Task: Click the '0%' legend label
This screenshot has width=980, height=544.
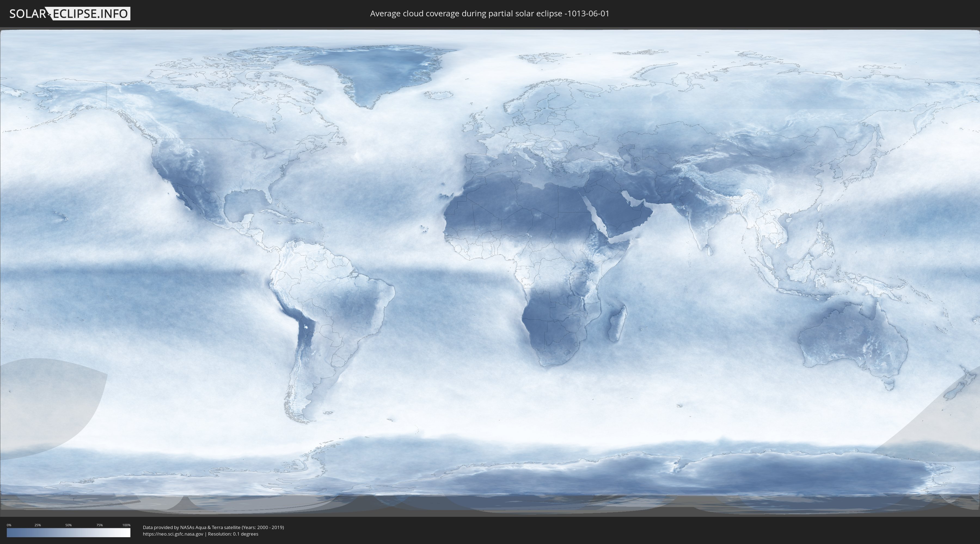Action: [x=9, y=525]
